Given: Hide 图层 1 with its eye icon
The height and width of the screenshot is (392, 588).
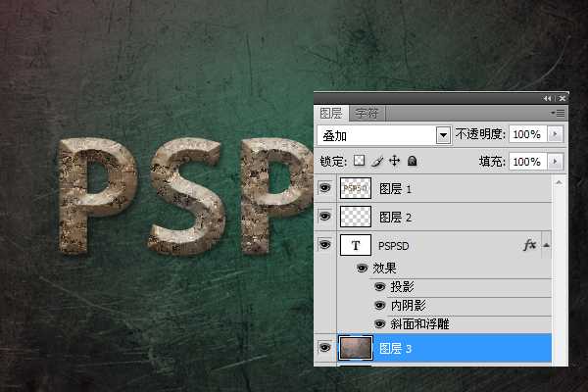Looking at the screenshot, I should [325, 188].
